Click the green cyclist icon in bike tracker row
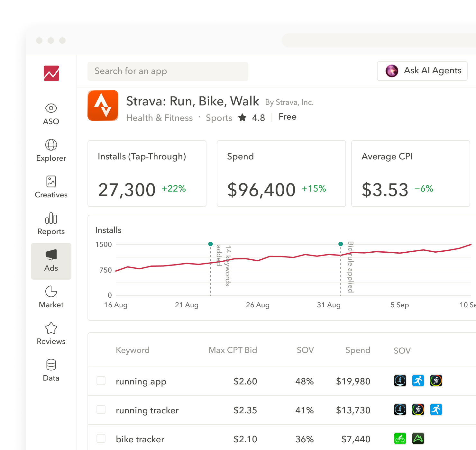 click(x=400, y=438)
